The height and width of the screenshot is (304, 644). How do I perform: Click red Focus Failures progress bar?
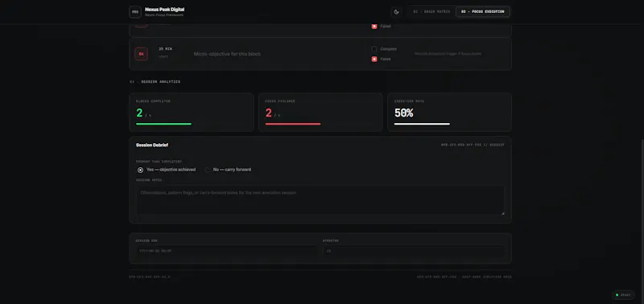[293, 124]
